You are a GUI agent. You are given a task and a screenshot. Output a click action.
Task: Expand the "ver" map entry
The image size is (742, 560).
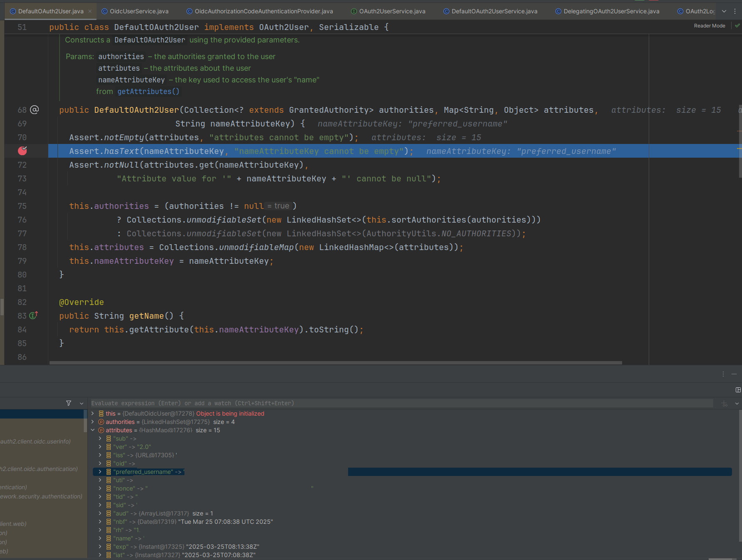(x=100, y=447)
